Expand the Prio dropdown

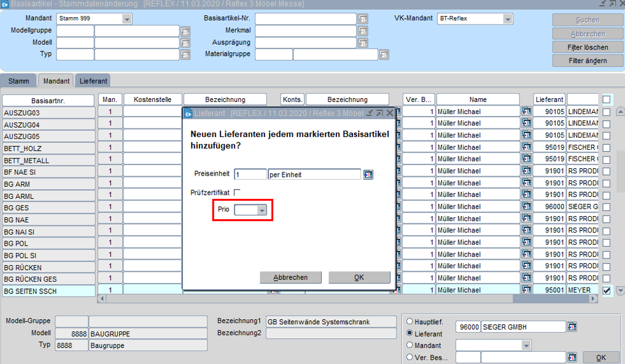(262, 210)
